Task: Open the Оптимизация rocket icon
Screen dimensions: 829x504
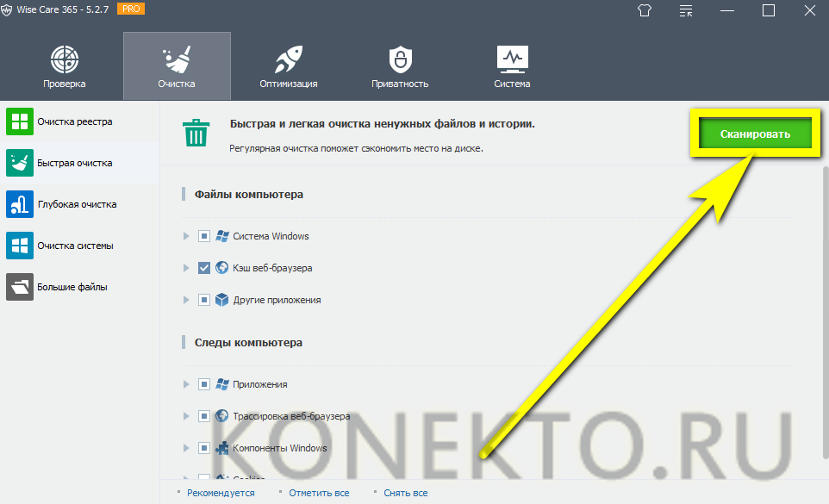Action: [289, 59]
